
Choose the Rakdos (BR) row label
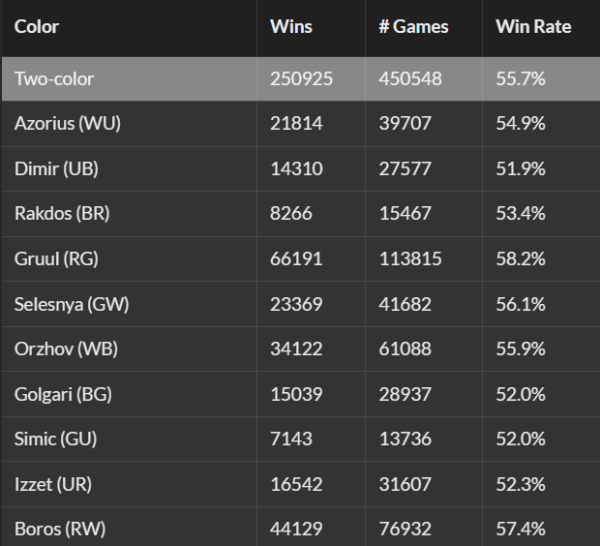pos(61,214)
